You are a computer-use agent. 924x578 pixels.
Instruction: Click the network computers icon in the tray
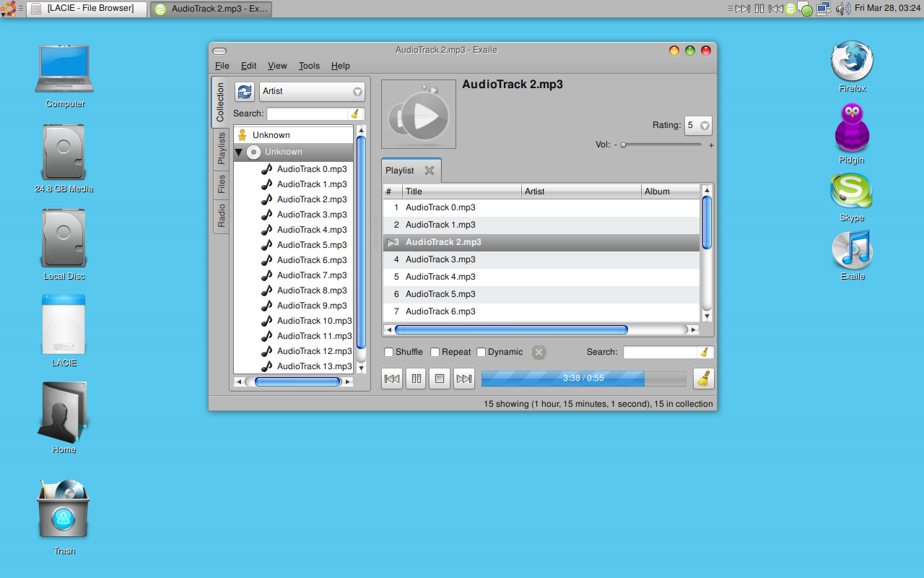824,9
